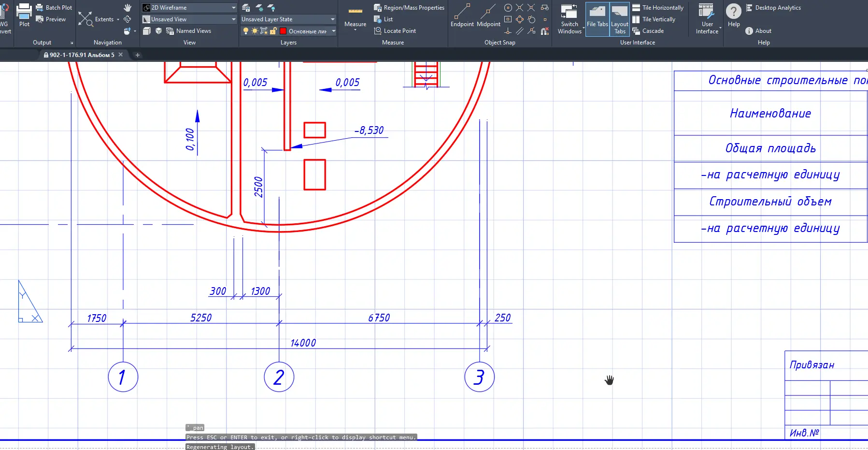
Task: Open a new drawing tab with plus
Action: coord(137,55)
